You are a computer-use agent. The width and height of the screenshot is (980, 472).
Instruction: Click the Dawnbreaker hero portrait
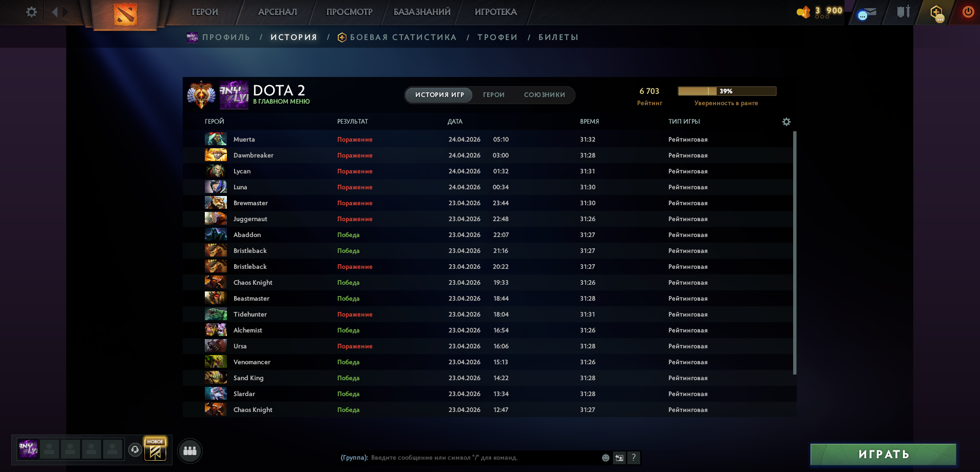pyautogui.click(x=216, y=155)
